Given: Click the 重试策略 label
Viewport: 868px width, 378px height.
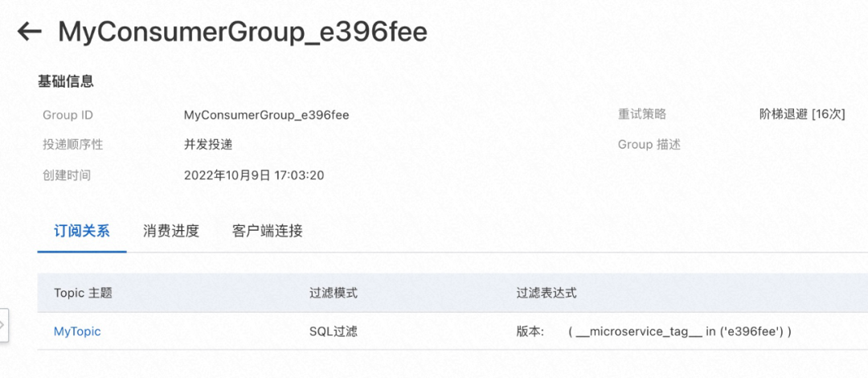Looking at the screenshot, I should 642,115.
